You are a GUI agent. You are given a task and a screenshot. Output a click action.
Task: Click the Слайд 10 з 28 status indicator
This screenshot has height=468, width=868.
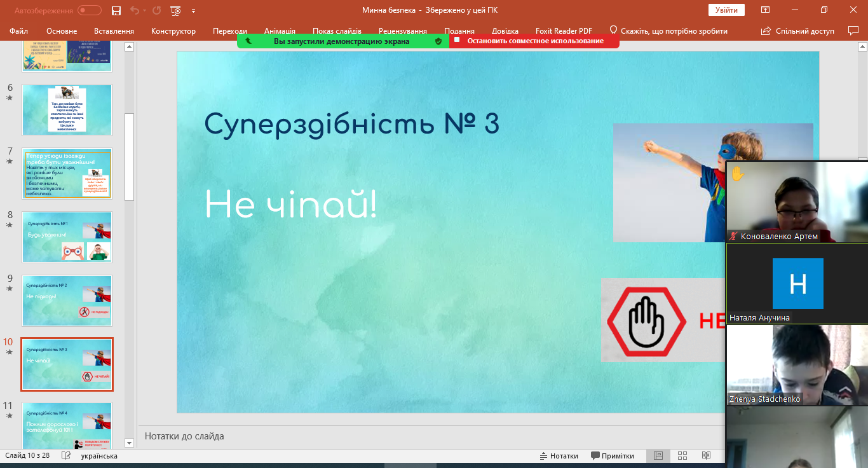click(x=27, y=456)
